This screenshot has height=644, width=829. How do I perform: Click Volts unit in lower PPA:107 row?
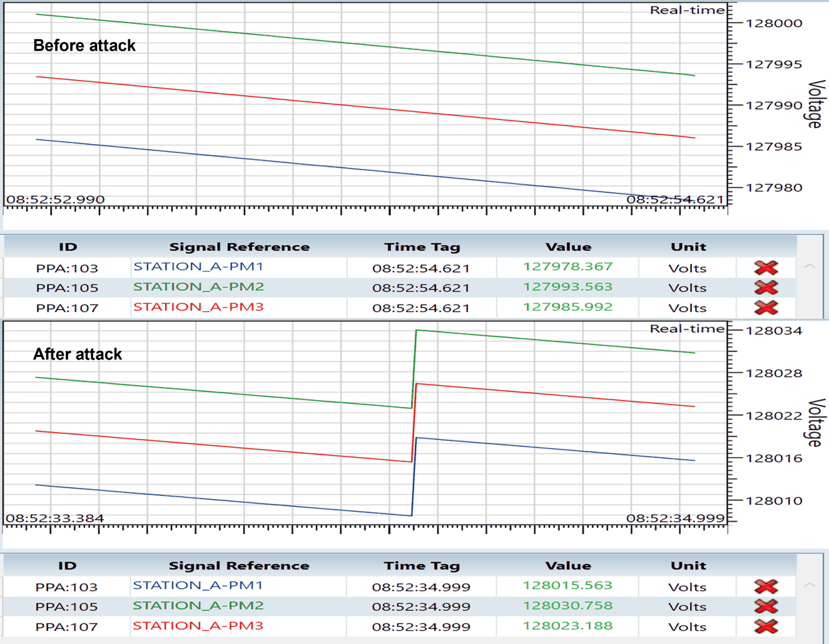pos(688,627)
